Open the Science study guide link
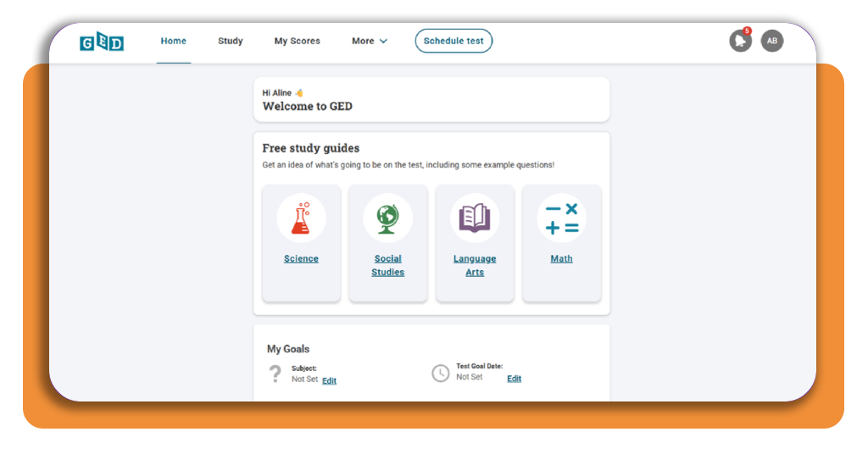 301,259
